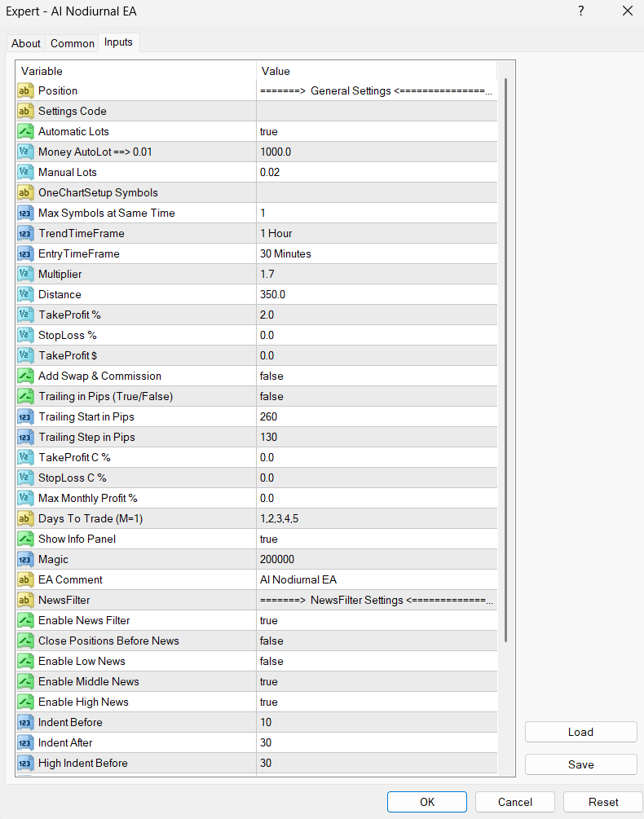Viewport: 644px width, 819px height.
Task: Toggle the Enable News Filter true value
Action: coord(375,621)
